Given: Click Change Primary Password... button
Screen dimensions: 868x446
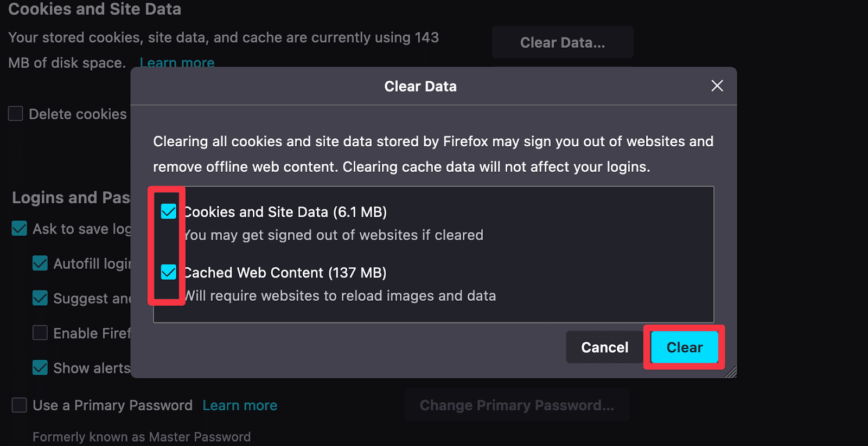Looking at the screenshot, I should pyautogui.click(x=517, y=405).
